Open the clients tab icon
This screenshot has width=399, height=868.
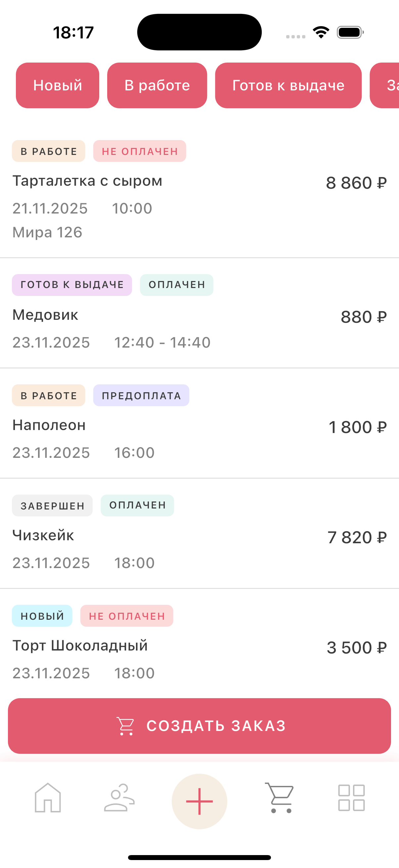pos(119,798)
